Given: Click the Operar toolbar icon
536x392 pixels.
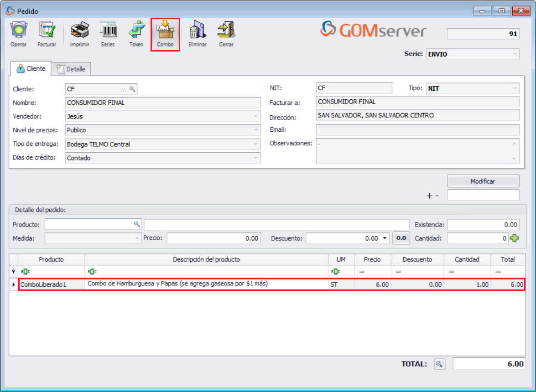Looking at the screenshot, I should [18, 30].
